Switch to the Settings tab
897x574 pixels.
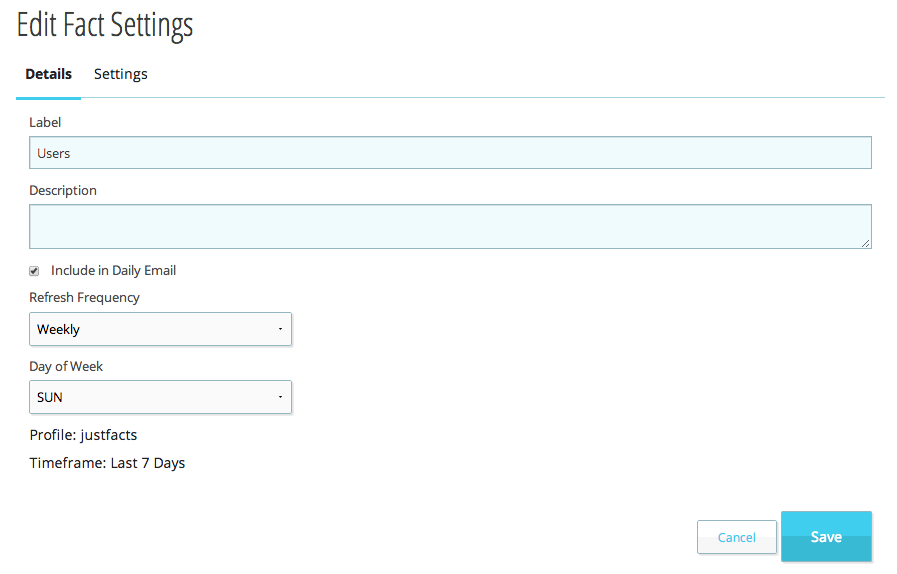click(x=120, y=74)
